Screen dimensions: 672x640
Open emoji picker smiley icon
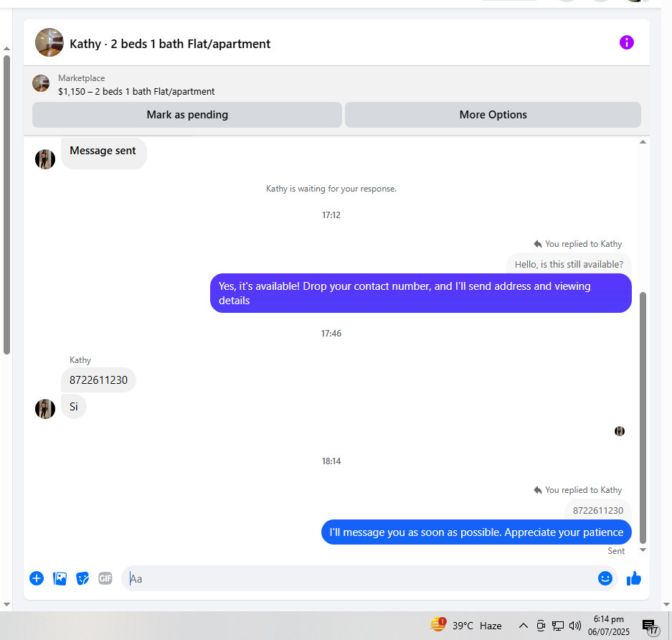point(605,578)
